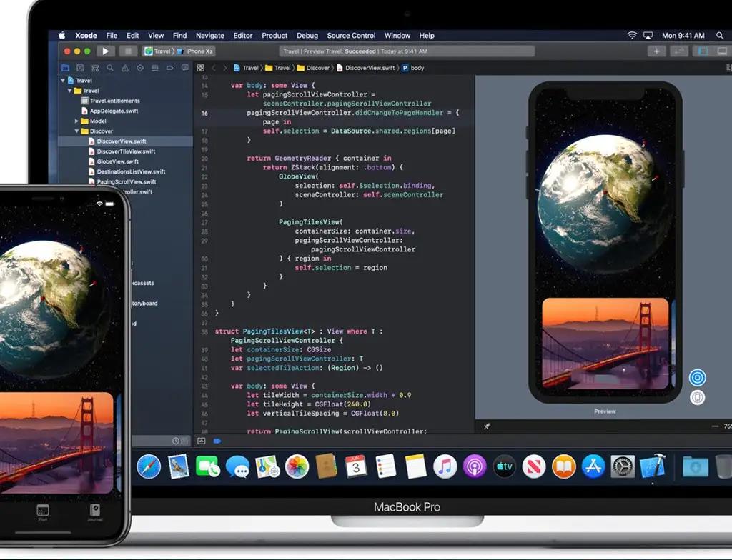The height and width of the screenshot is (560, 732).
Task: Open the Library with the plus button
Action: click(x=656, y=51)
